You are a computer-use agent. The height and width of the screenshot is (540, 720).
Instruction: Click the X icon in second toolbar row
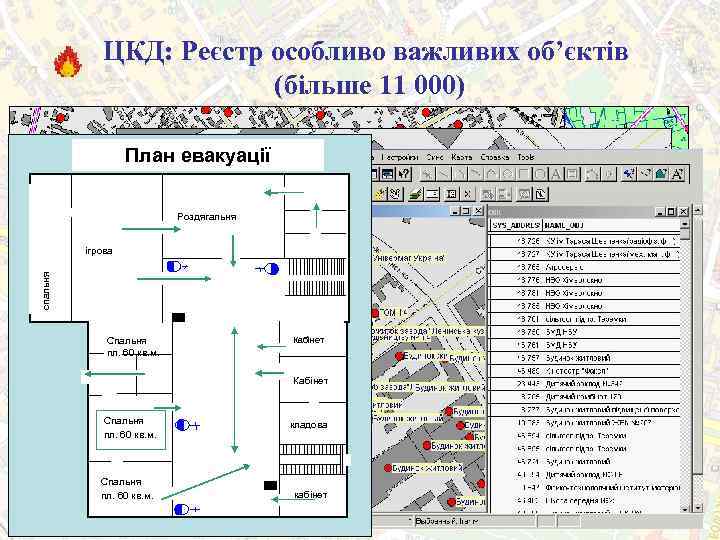pyautogui.click(x=467, y=194)
